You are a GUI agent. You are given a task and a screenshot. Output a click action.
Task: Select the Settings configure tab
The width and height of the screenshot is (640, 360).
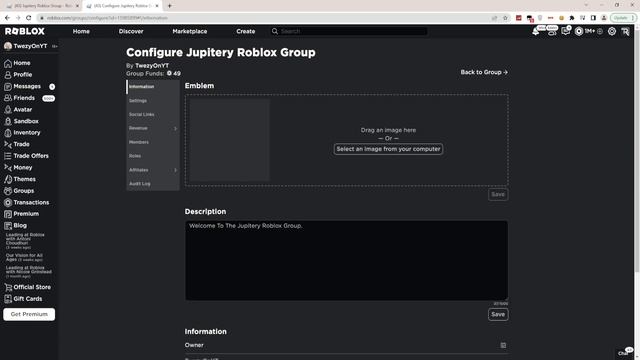[153, 101]
